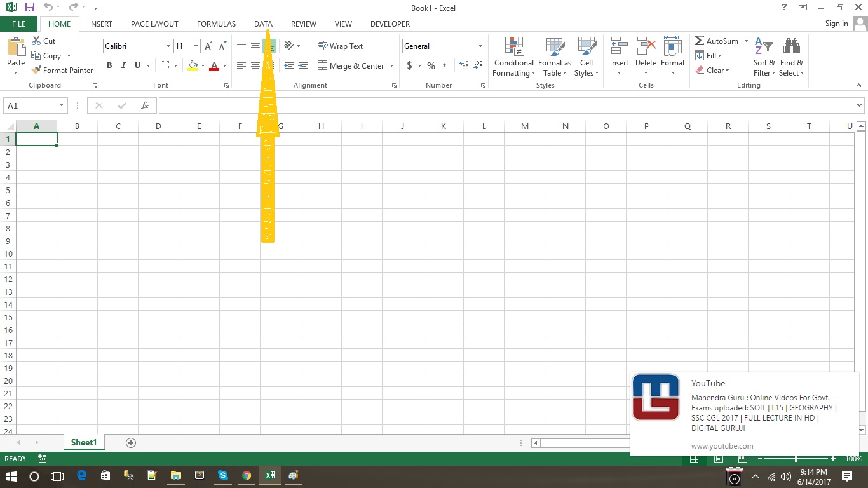Apply Accounting Number Format
Screen dimensions: 868x488
[x=410, y=65]
